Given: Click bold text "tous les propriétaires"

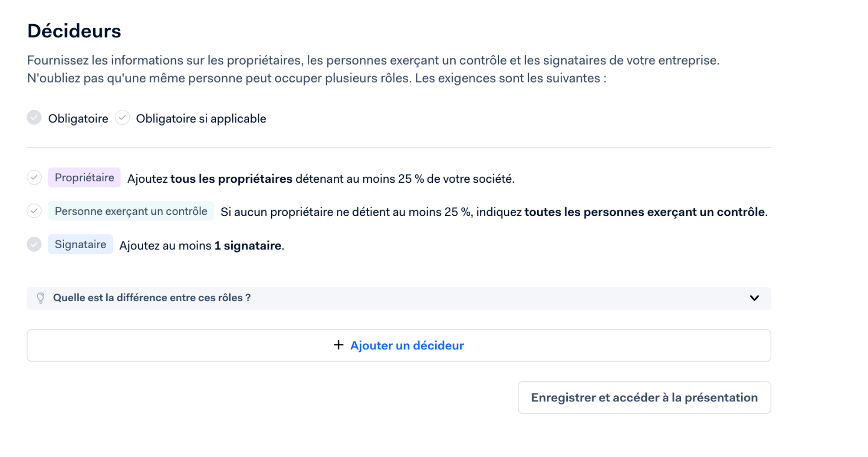Looking at the screenshot, I should (x=231, y=179).
